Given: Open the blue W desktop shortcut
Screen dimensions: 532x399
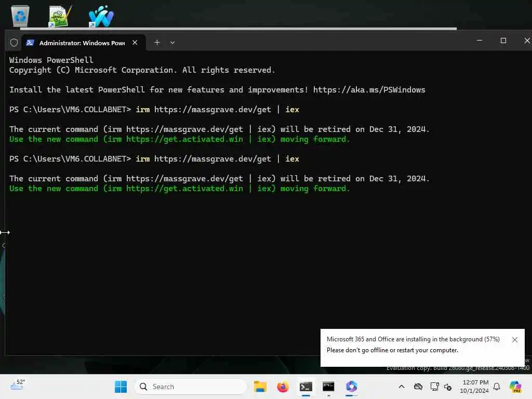Looking at the screenshot, I should point(101,16).
